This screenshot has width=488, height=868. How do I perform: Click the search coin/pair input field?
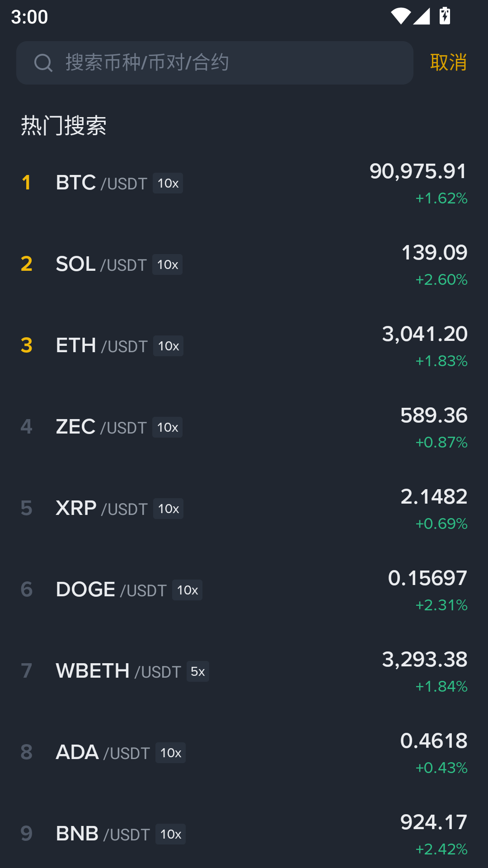(226, 63)
